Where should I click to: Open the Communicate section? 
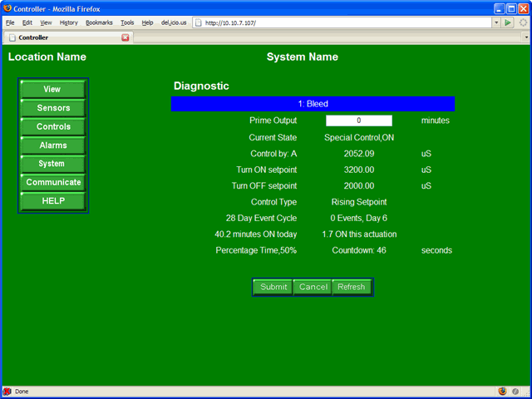tap(52, 182)
